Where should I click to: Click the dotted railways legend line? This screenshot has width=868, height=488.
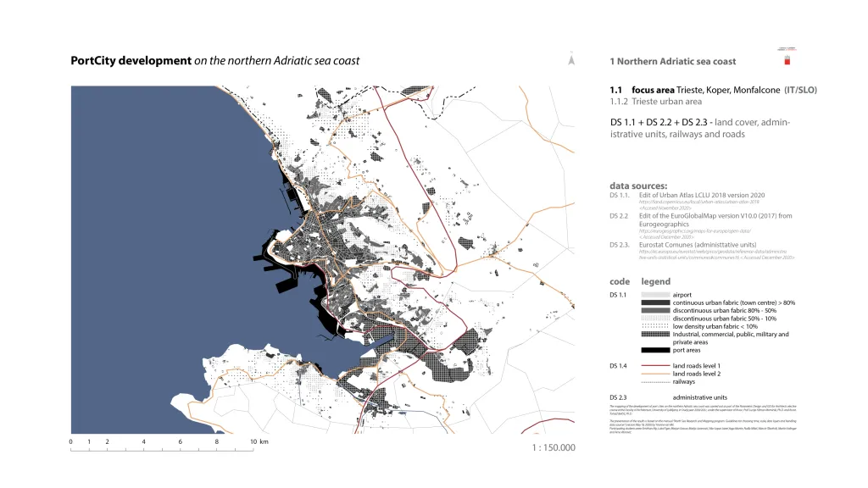[x=655, y=381]
